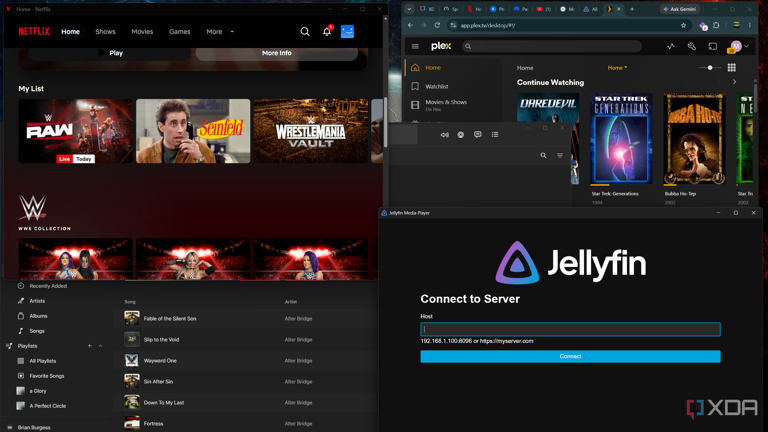Open Plex Activity pulse icon
768x432 pixels.
pyautogui.click(x=671, y=46)
